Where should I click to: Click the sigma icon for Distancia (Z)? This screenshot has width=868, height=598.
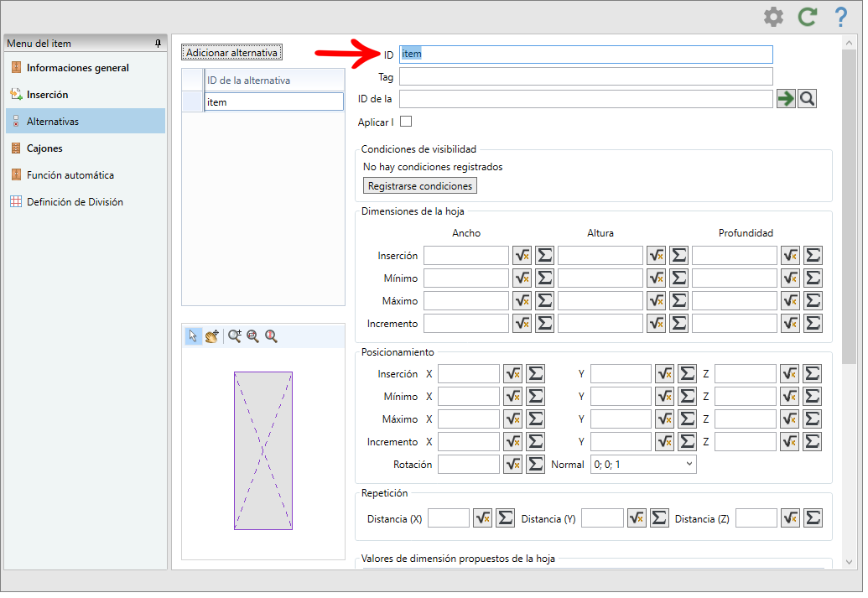(x=813, y=518)
